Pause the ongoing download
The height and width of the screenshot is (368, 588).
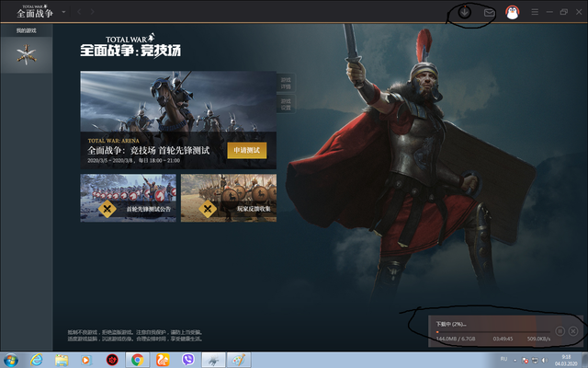560,331
